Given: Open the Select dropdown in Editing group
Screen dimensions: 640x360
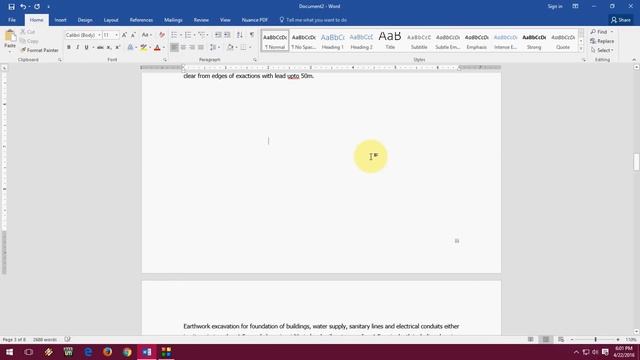Looking at the screenshot, I should tap(602, 50).
